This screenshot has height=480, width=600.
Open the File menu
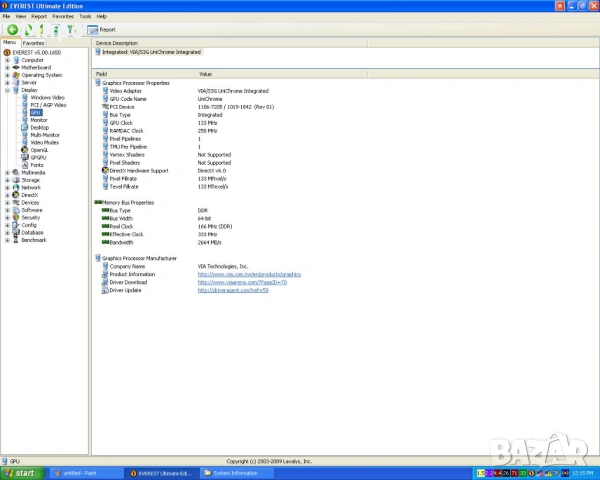click(6, 16)
